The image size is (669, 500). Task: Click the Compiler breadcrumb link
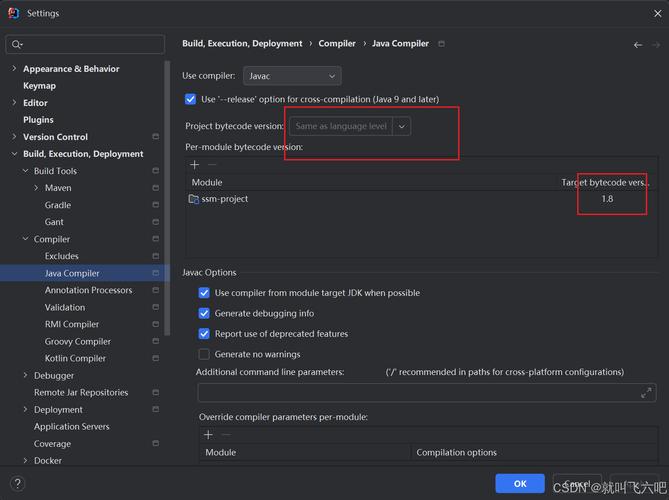(337, 44)
